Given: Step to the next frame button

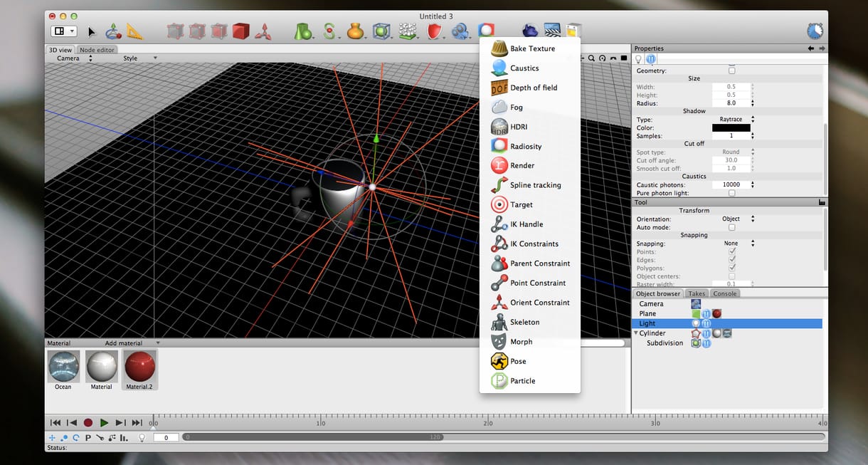Looking at the screenshot, I should coord(120,423).
